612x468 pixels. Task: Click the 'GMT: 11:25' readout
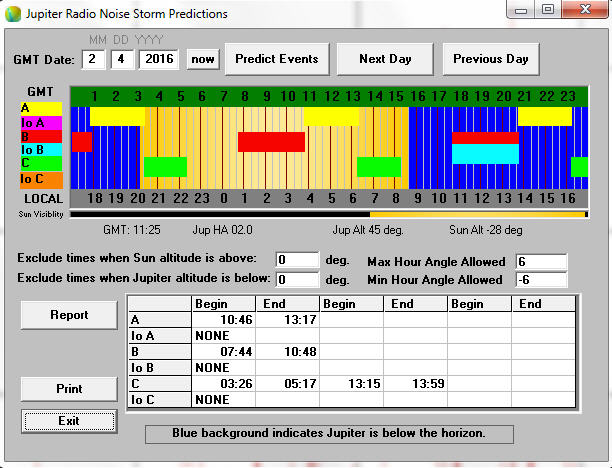132,230
